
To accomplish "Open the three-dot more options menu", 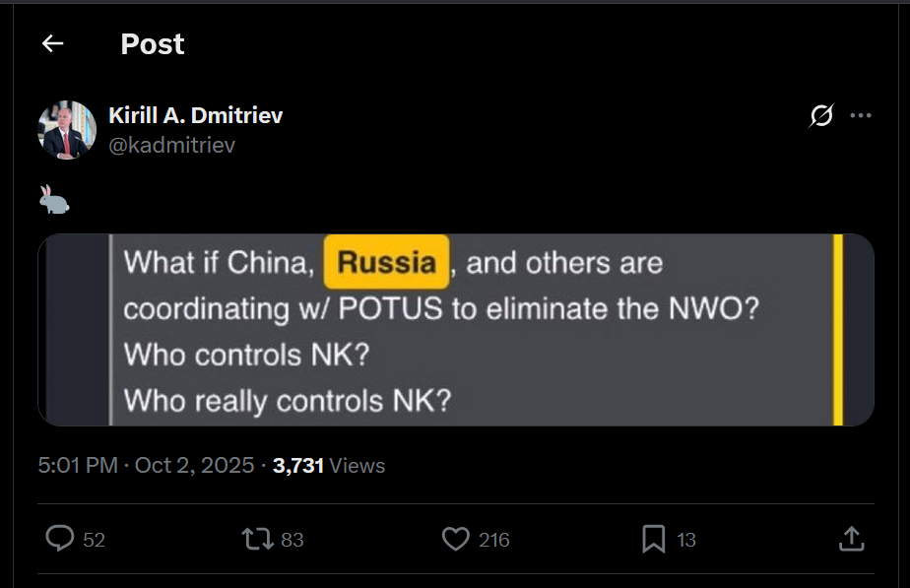I will click(861, 116).
